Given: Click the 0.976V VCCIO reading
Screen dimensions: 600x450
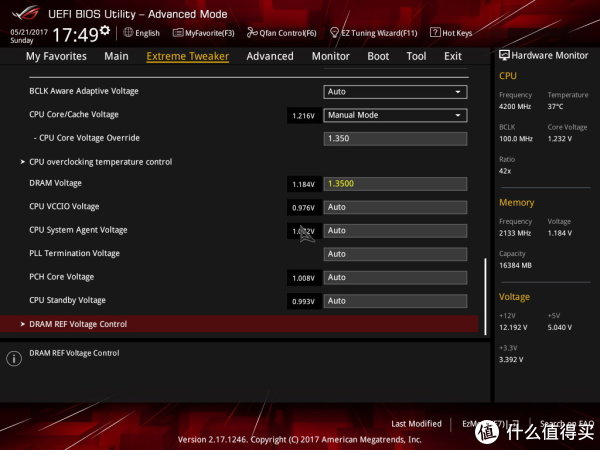Looking at the screenshot, I should click(x=303, y=208).
